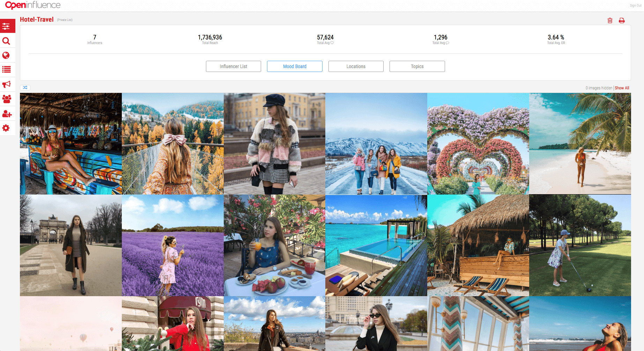Image resolution: width=644 pixels, height=351 pixels.
Task: Open the lists icon in sidebar
Action: point(6,70)
